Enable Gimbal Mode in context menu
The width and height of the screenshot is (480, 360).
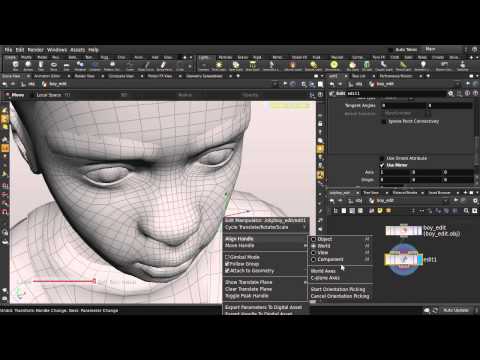point(242,257)
